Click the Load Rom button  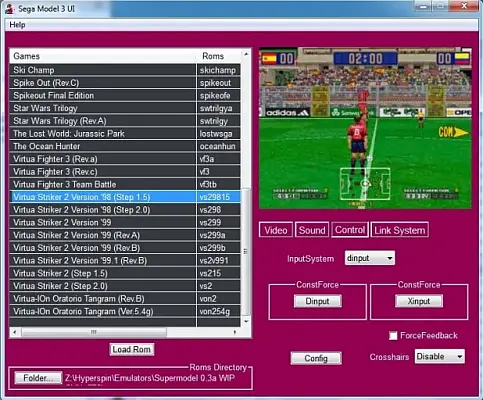pos(132,349)
